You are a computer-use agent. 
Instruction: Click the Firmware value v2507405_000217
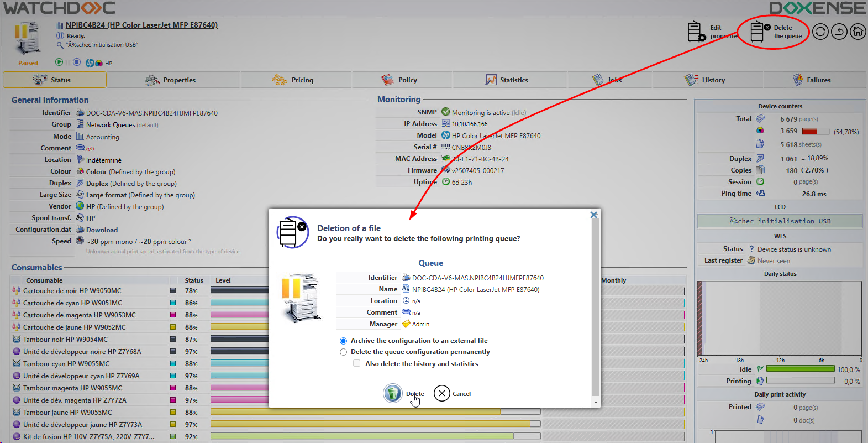click(478, 170)
